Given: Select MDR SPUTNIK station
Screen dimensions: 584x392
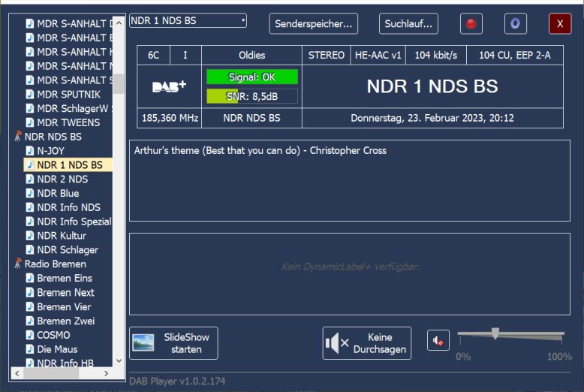Looking at the screenshot, I should coord(68,95).
